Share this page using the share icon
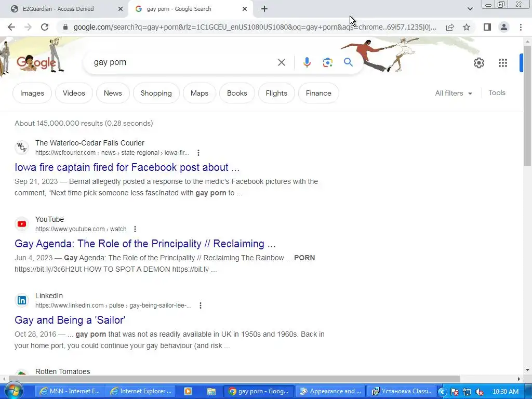Screen dimensions: 532x399 450,27
